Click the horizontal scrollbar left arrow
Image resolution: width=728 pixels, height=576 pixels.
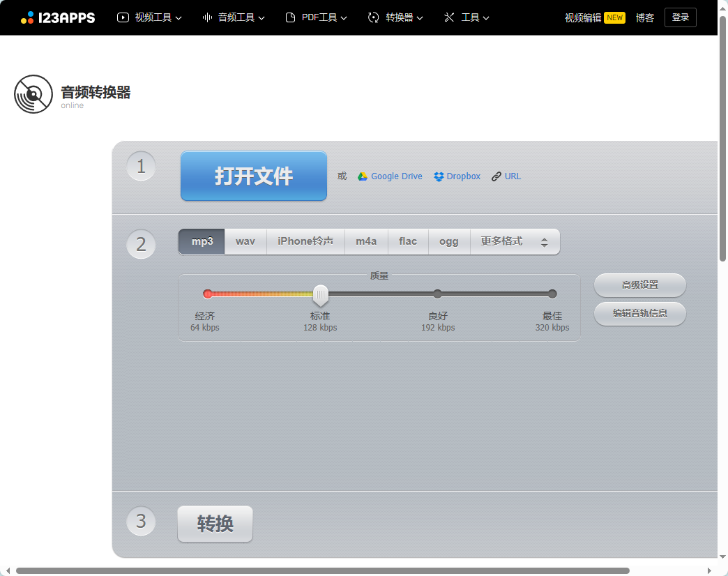(8, 570)
